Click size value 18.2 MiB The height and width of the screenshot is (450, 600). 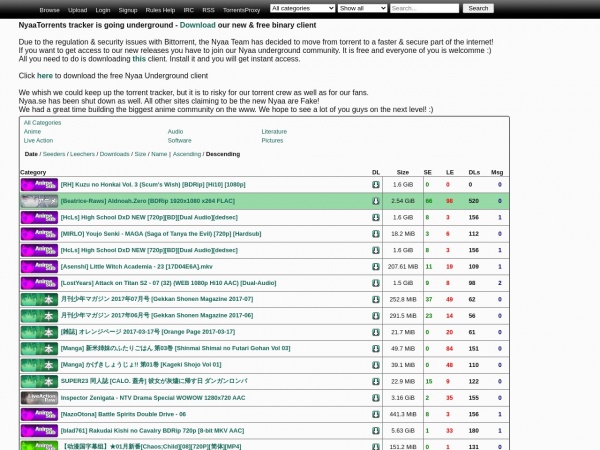pos(403,234)
